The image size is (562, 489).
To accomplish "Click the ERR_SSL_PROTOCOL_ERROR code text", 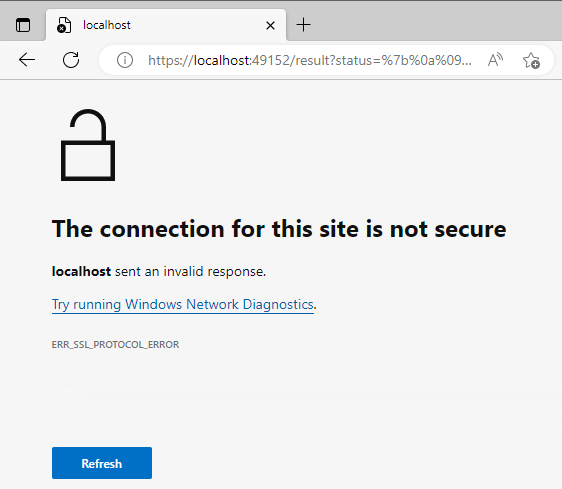I will tap(115, 345).
